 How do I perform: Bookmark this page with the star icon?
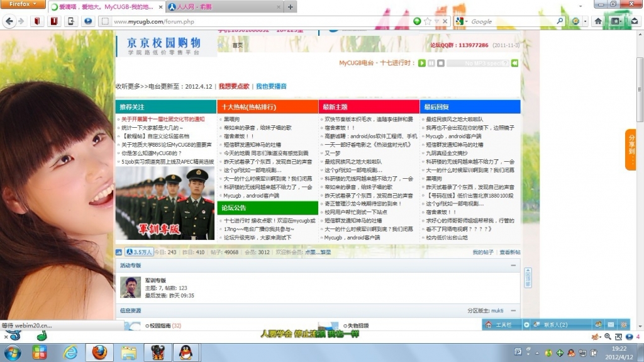tap(428, 21)
